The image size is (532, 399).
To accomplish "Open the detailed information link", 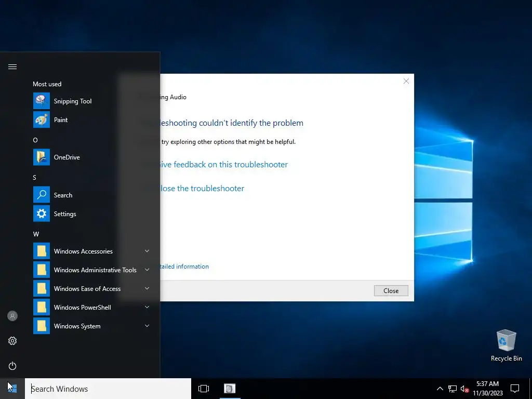I will point(184,267).
